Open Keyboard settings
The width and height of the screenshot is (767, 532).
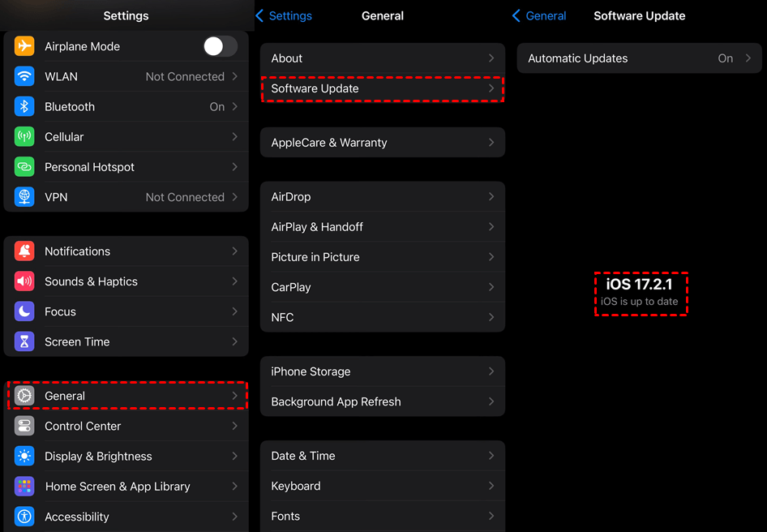tap(383, 486)
